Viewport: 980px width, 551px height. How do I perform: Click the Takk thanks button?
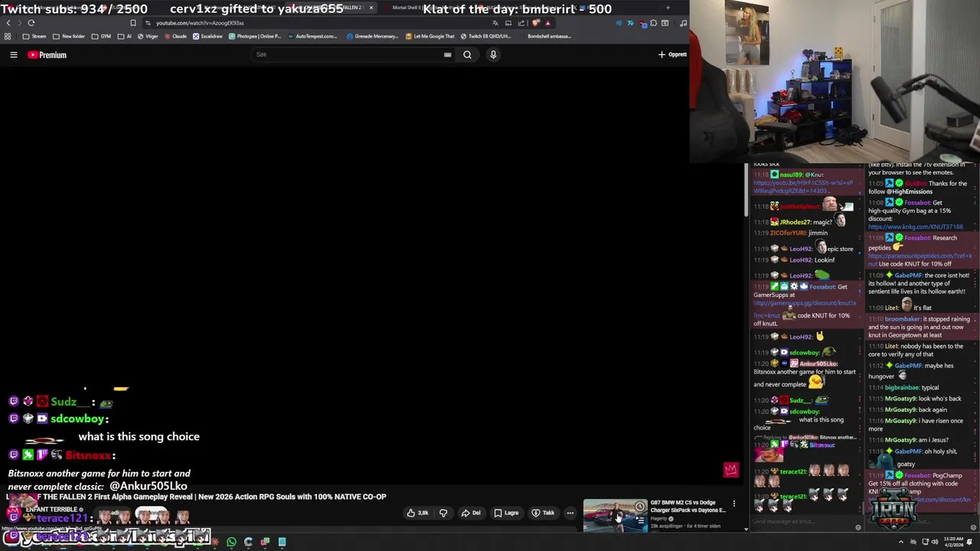coord(543,513)
